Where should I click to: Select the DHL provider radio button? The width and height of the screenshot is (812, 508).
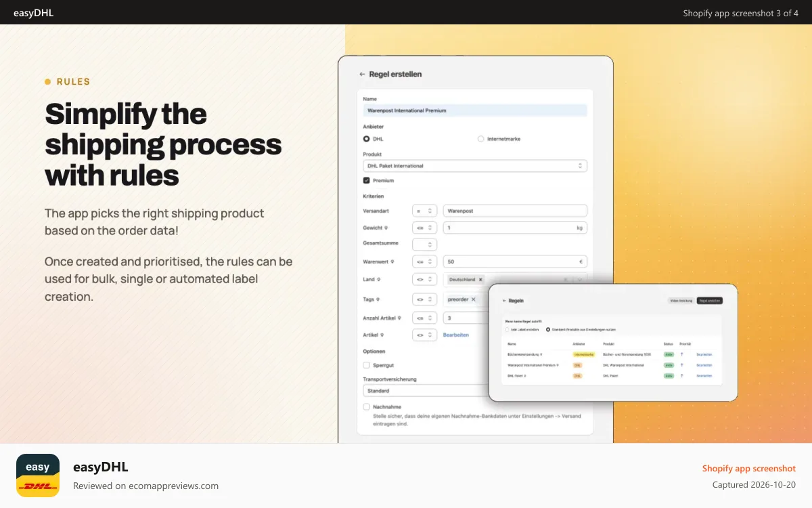point(366,139)
